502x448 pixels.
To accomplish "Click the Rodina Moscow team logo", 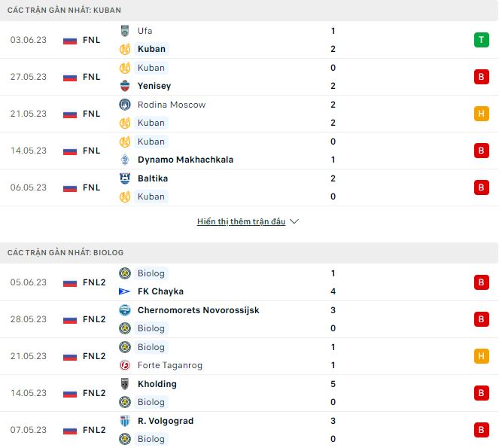I will click(x=125, y=105).
